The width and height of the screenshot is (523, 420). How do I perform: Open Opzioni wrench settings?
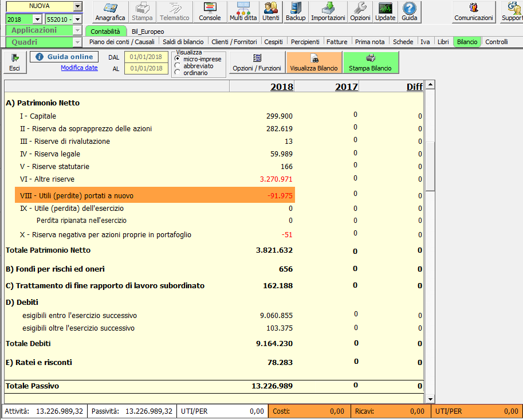point(360,12)
